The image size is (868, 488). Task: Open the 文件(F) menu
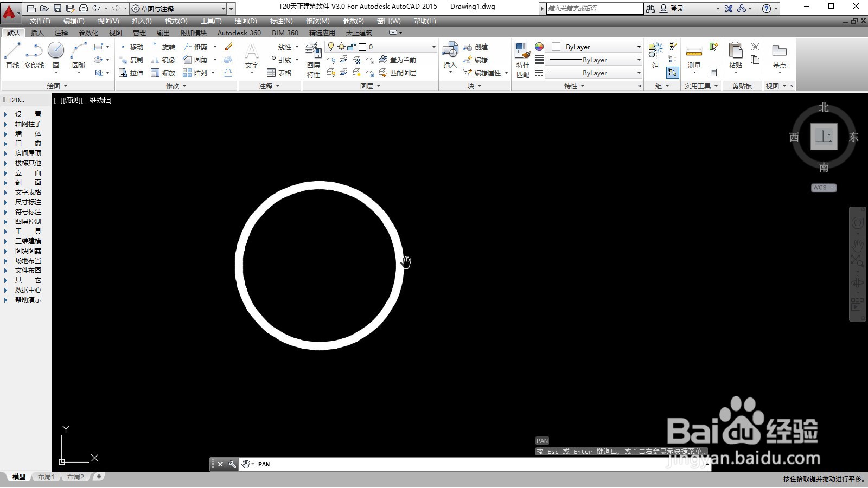(40, 21)
